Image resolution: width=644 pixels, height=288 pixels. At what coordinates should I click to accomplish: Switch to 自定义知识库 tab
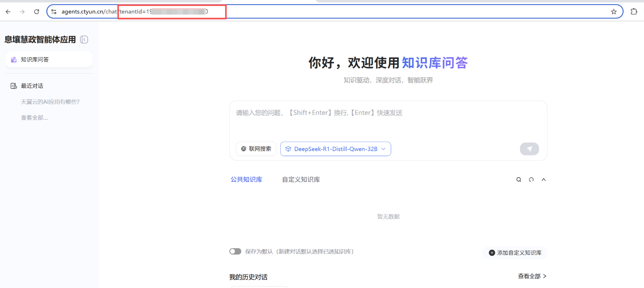pyautogui.click(x=301, y=180)
